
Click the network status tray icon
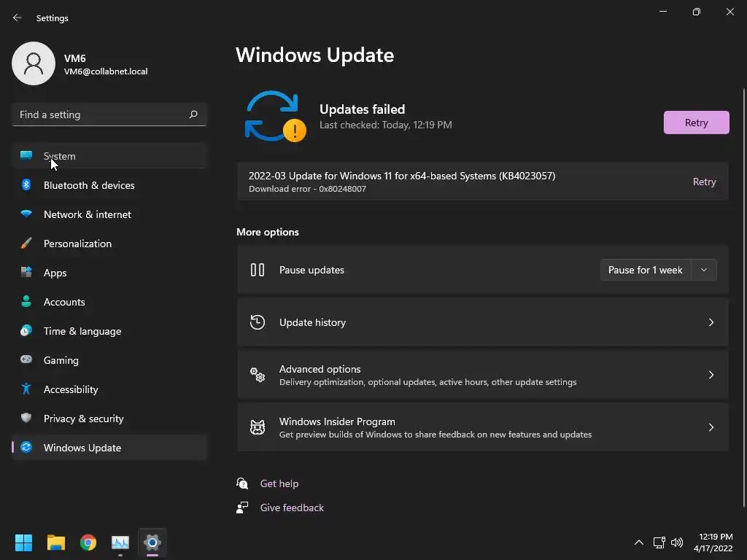point(659,542)
